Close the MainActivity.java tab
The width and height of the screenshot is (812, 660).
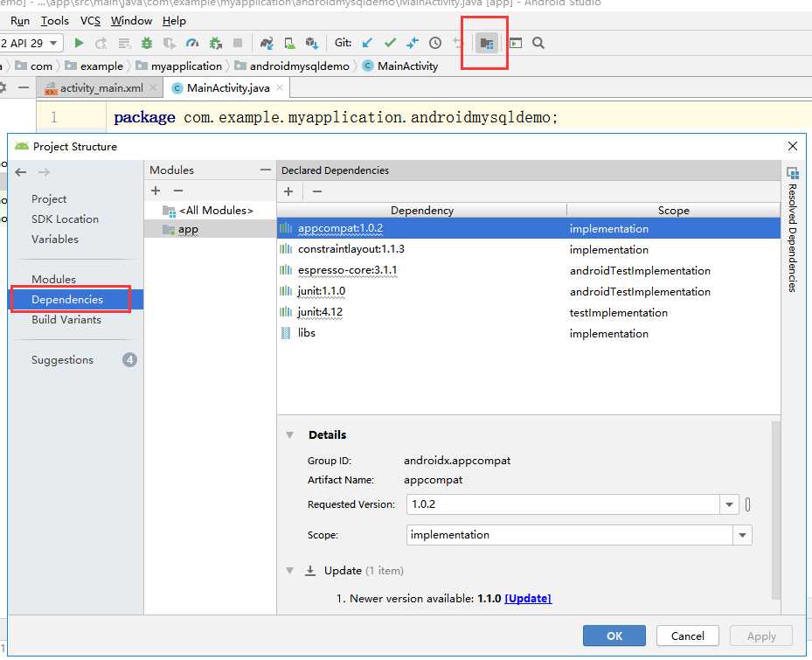point(280,87)
